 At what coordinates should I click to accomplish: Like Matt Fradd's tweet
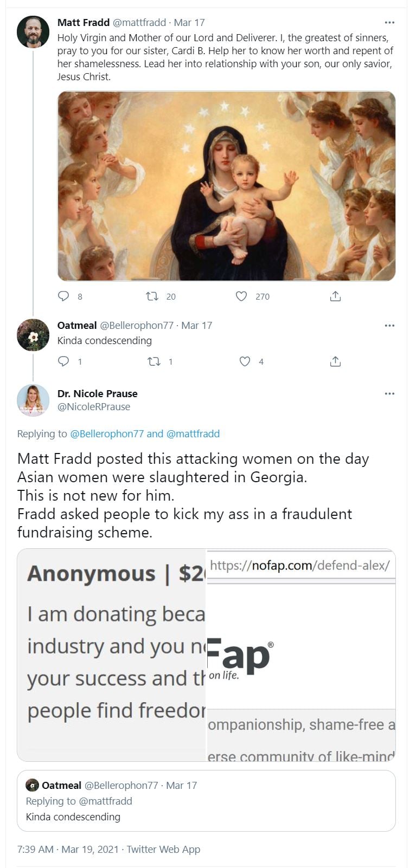pyautogui.click(x=241, y=296)
